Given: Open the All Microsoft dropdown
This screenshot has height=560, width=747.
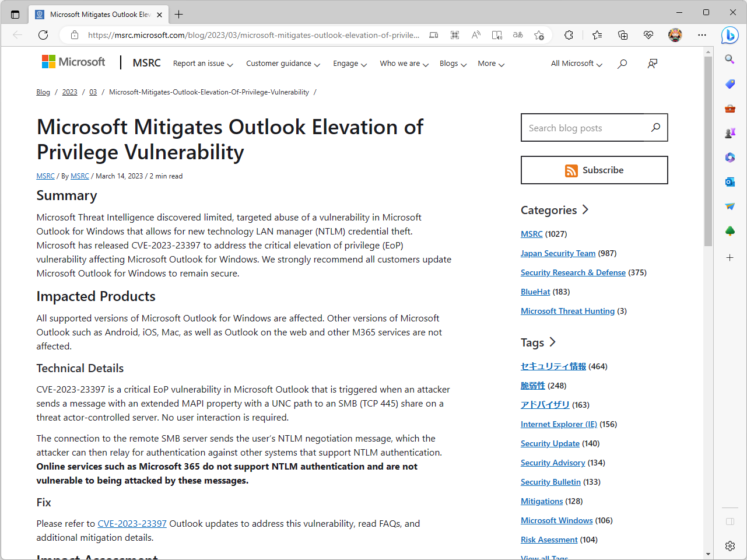Looking at the screenshot, I should (576, 63).
